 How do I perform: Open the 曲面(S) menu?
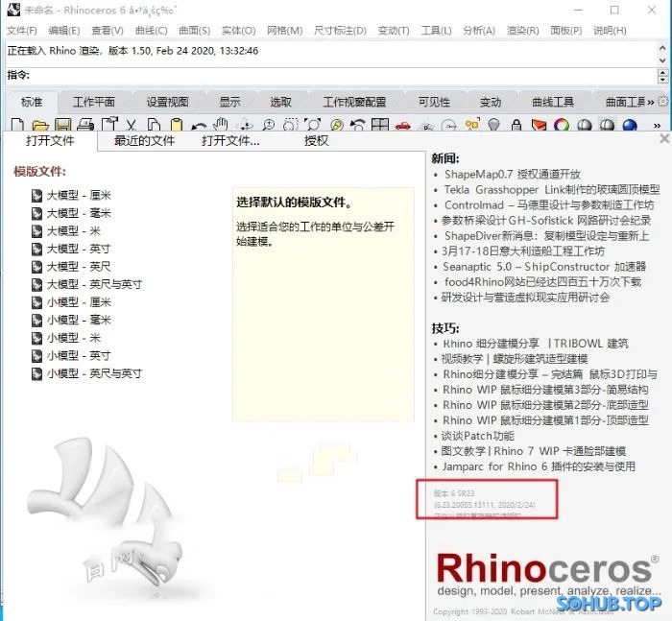point(195,31)
